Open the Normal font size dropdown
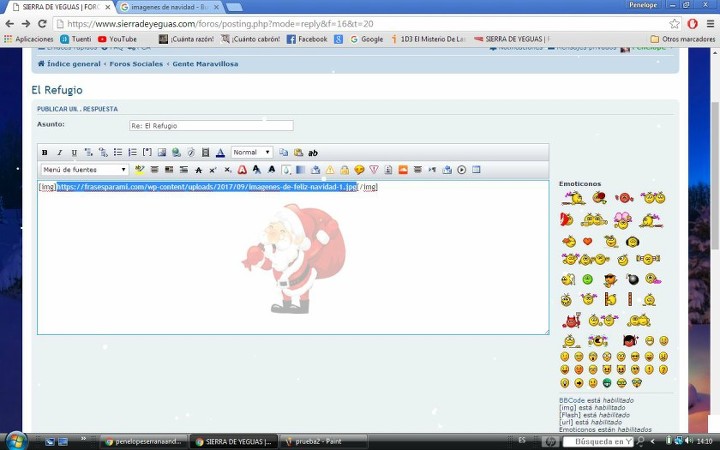 (252, 152)
